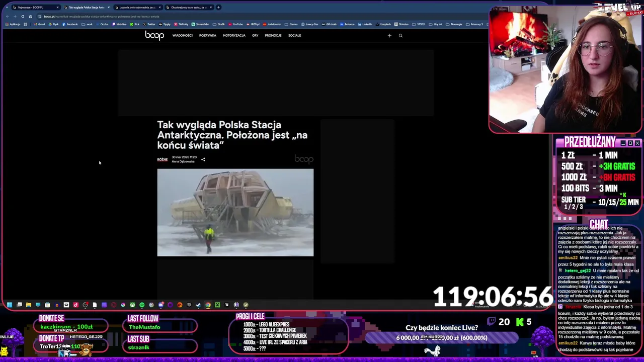Open Epic Games Launcher on taskbar

click(x=189, y=305)
